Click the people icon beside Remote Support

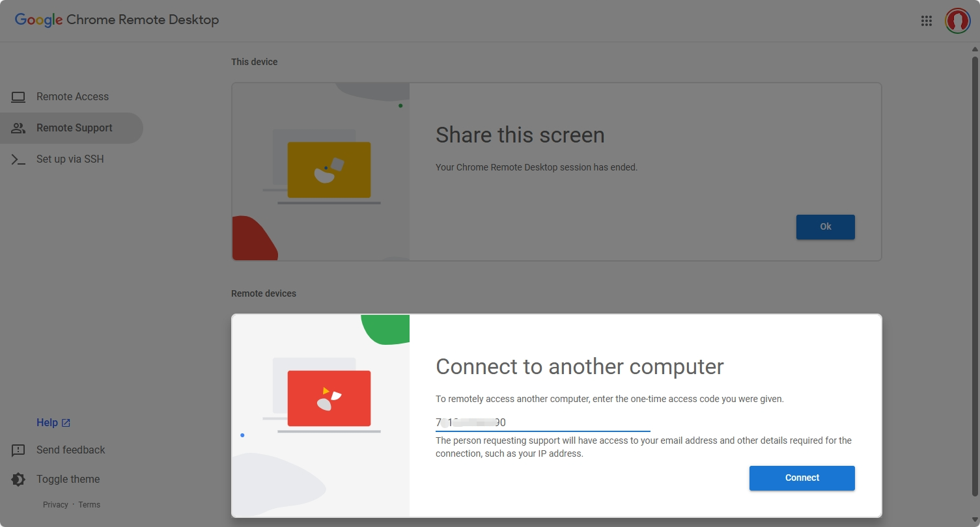point(18,128)
